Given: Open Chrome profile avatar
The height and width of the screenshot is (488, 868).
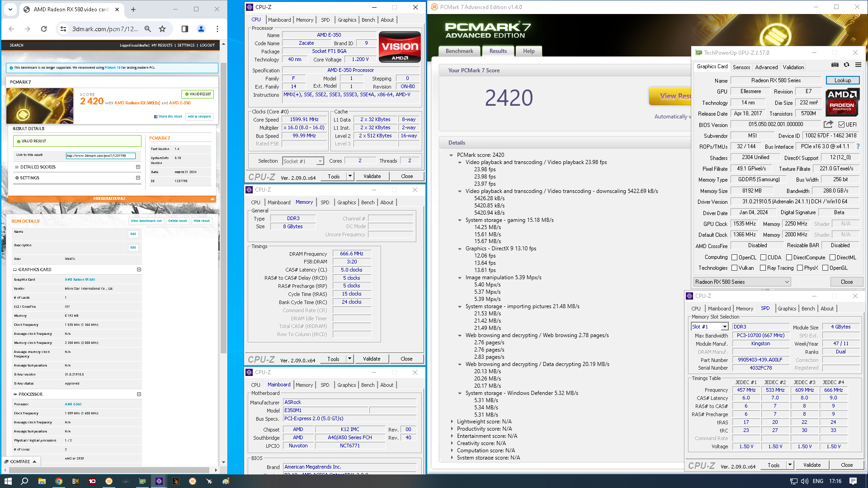Looking at the screenshot, I should (201, 29).
